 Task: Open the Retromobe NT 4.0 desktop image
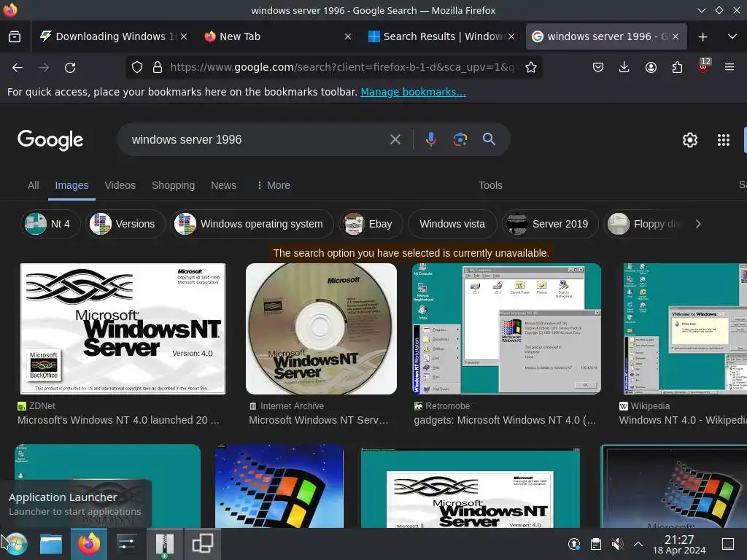[x=506, y=329]
